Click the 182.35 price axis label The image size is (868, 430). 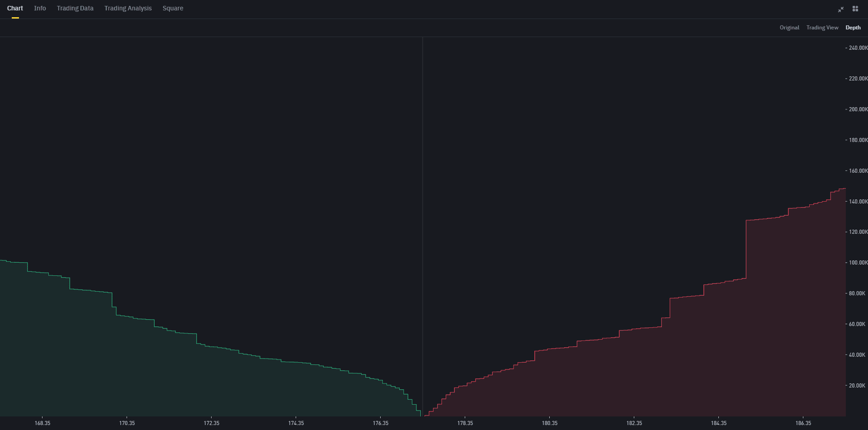[x=634, y=423]
